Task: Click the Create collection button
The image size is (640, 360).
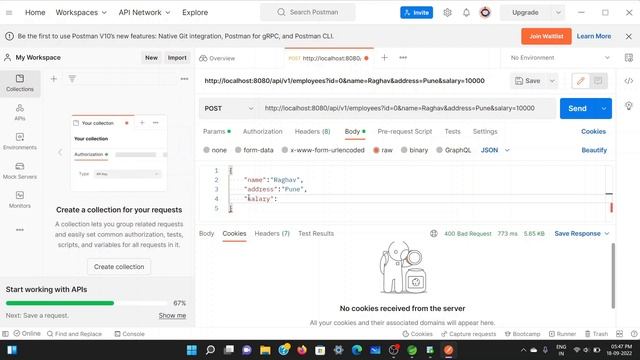Action: tap(119, 267)
